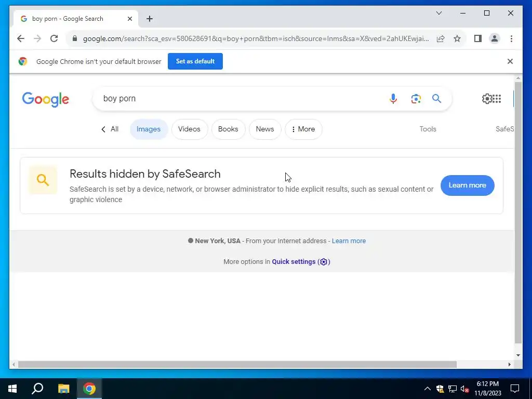Share this page using the share icon

pyautogui.click(x=441, y=38)
